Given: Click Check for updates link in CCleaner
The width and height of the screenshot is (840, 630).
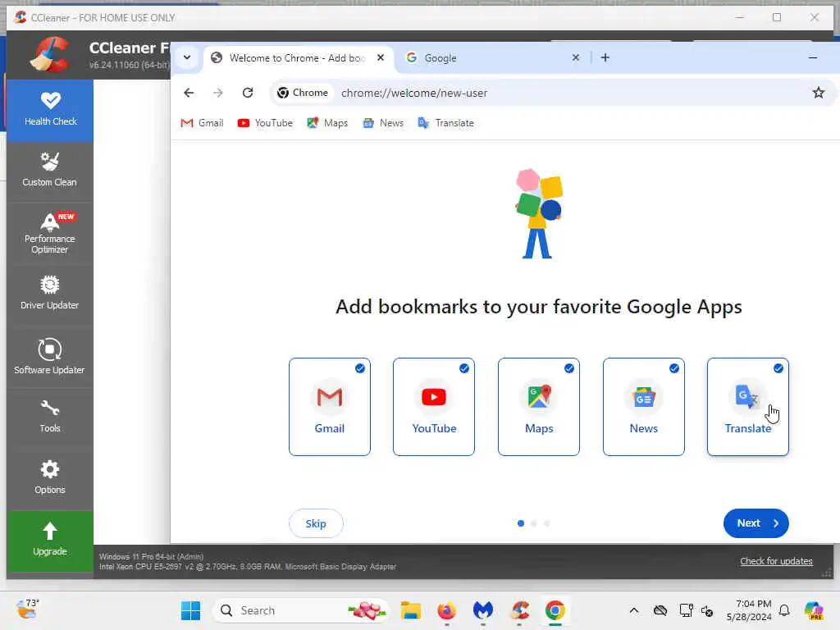Looking at the screenshot, I should (x=776, y=561).
